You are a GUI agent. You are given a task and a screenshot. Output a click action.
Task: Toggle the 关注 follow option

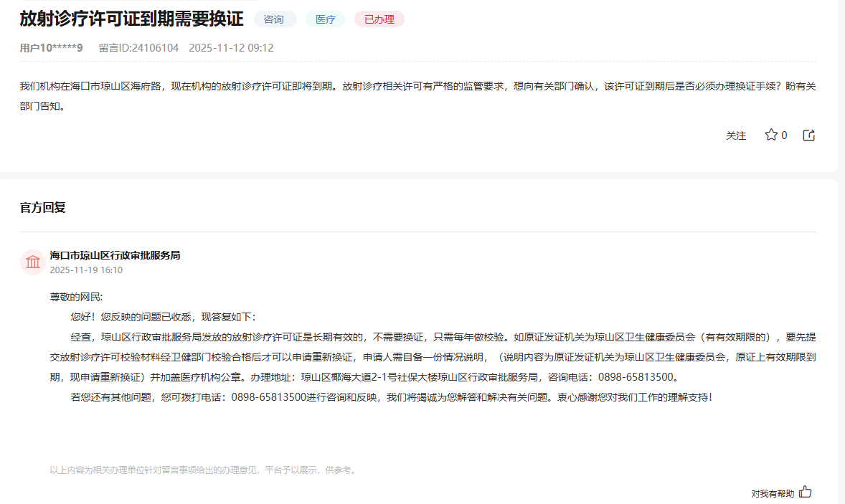point(736,135)
